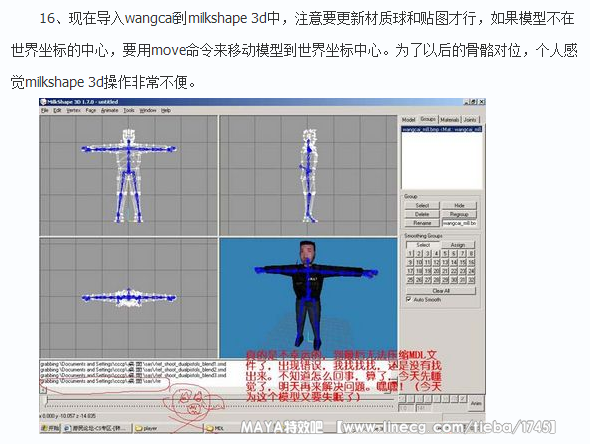Click smoothing group 17 button
This screenshot has width=590, height=444.
(x=410, y=271)
